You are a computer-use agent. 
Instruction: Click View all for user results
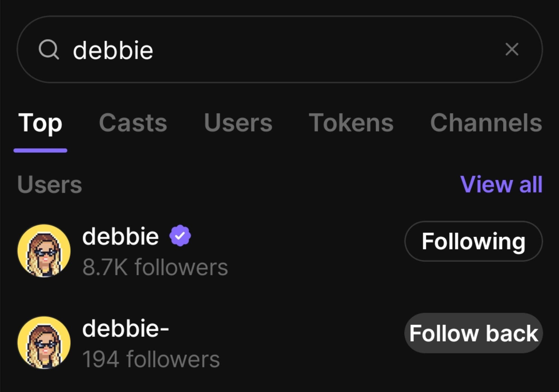click(x=501, y=184)
